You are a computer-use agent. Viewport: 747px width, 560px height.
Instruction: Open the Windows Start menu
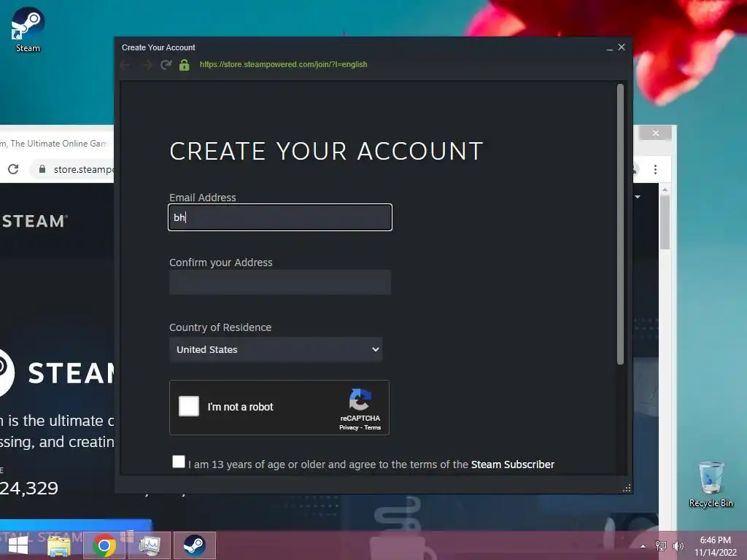(x=18, y=545)
